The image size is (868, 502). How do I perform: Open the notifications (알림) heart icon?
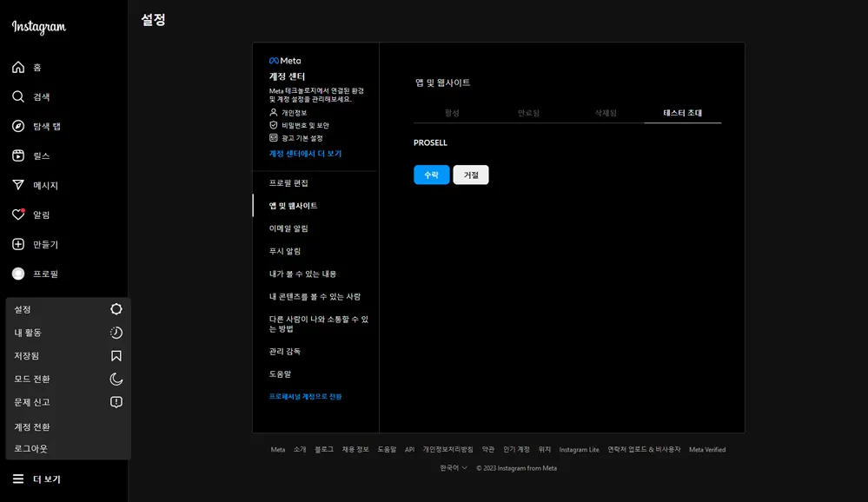coord(18,215)
